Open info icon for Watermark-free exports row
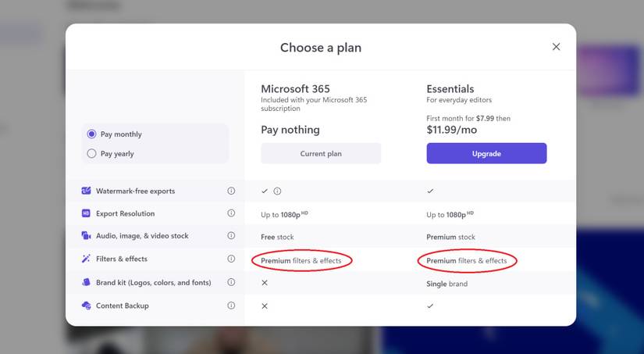This screenshot has width=644, height=354. [231, 191]
